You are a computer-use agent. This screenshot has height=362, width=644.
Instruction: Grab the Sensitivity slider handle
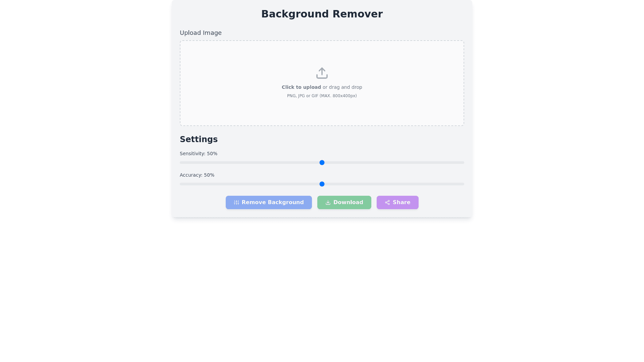pos(322,163)
